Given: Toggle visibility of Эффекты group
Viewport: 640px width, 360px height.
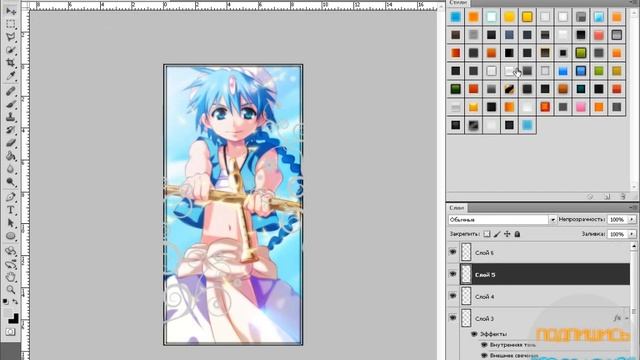Looking at the screenshot, I should 474,334.
